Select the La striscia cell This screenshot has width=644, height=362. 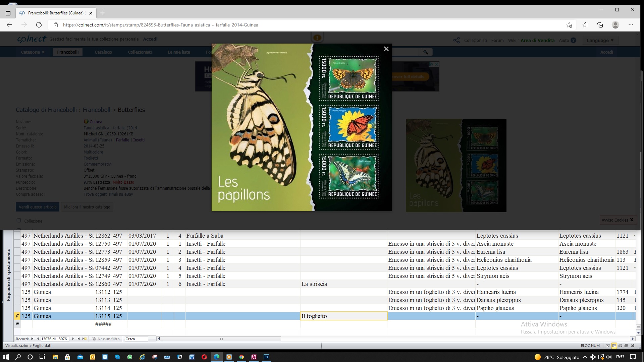(344, 284)
